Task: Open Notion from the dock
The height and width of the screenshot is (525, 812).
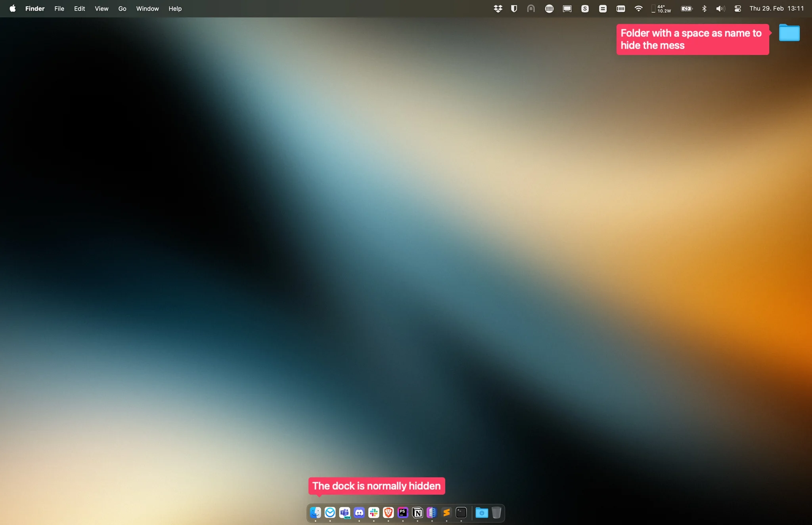Action: (417, 513)
